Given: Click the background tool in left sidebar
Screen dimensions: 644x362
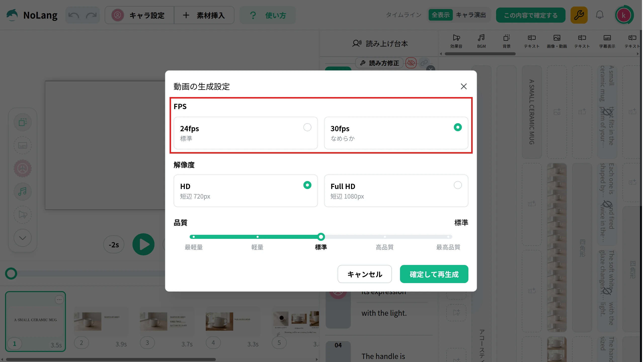Looking at the screenshot, I should point(23,122).
